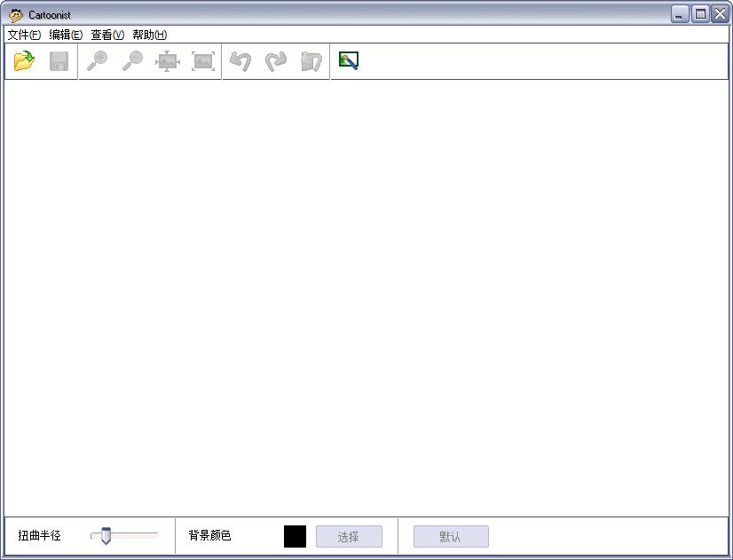The image size is (733, 560).
Task: Select the picture warp brush tool icon
Action: point(349,60)
